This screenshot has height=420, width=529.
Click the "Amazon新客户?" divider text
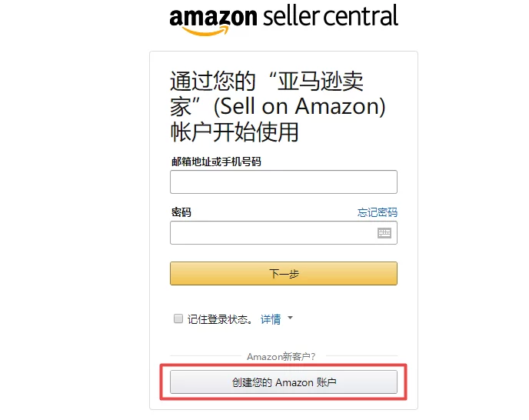281,357
